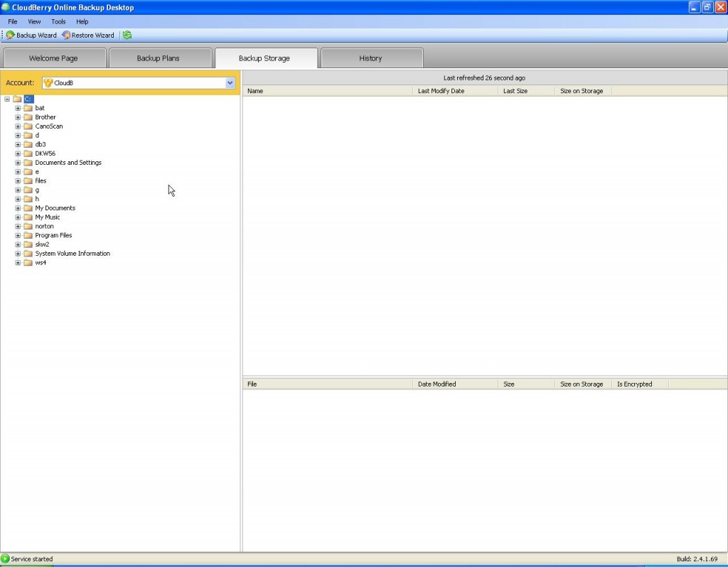Open the View menu
Screen dimensions: 728x567
34,21
